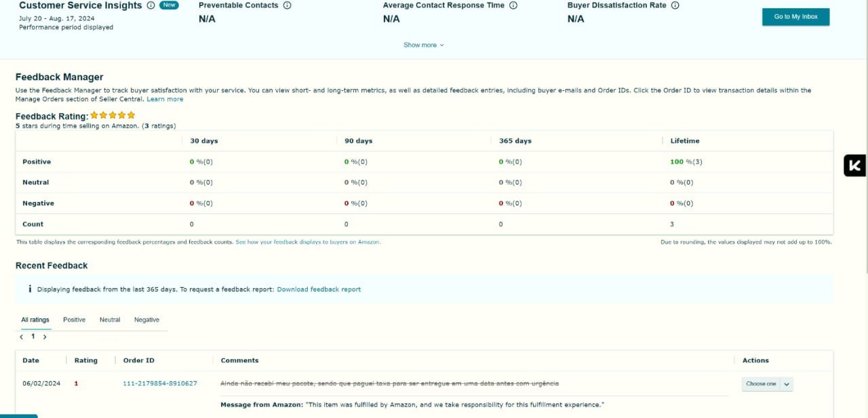Click the Lifetime Negative 0 %(0) cell
Screen dimensions: 868x418
(682, 203)
